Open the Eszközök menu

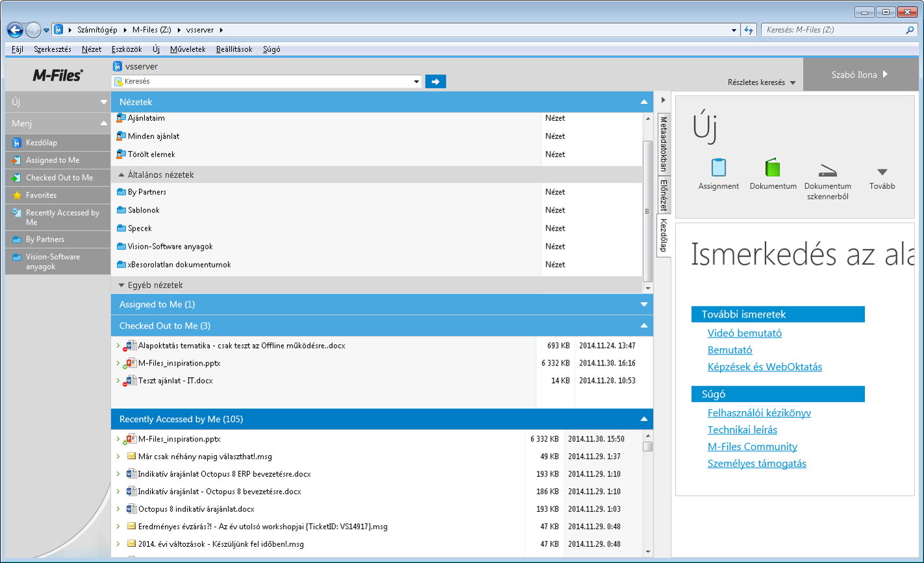127,49
